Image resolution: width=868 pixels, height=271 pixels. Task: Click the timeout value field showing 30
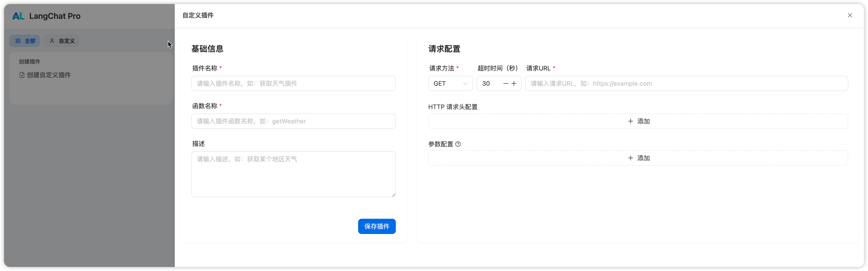[489, 83]
